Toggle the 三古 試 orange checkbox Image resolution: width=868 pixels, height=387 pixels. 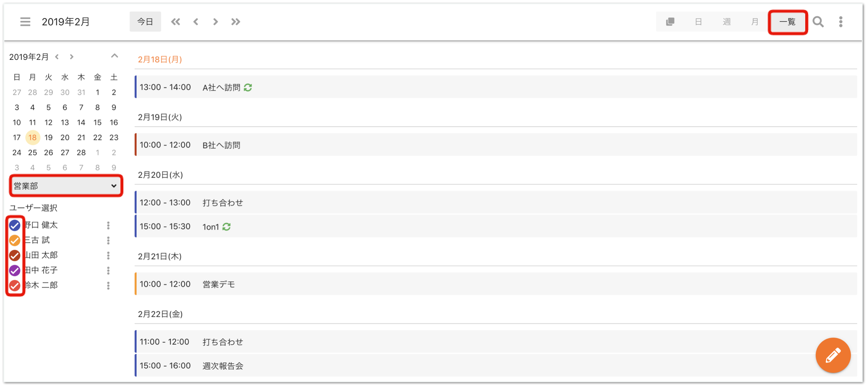[15, 240]
